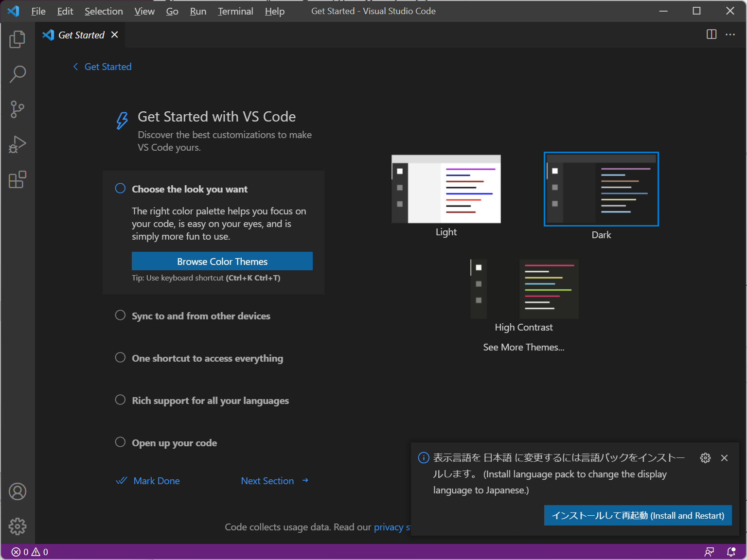
Task: Select One shortcut to access everything circle
Action: [x=120, y=357]
